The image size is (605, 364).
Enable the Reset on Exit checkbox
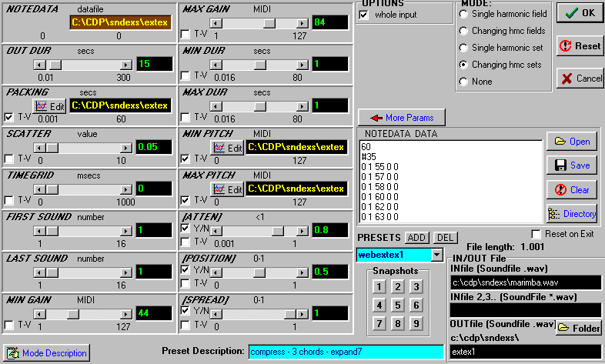[x=536, y=234]
